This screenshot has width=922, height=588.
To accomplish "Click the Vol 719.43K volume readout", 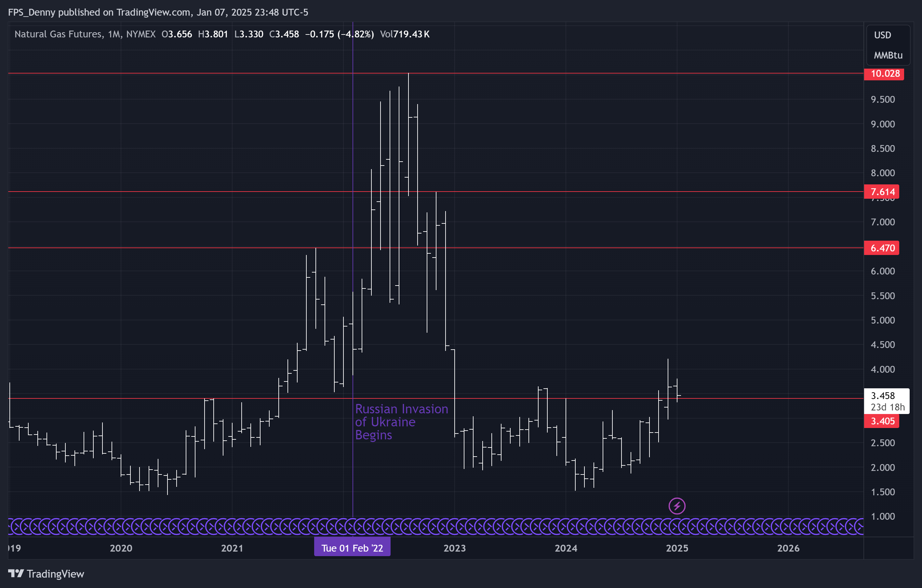I will pos(405,34).
